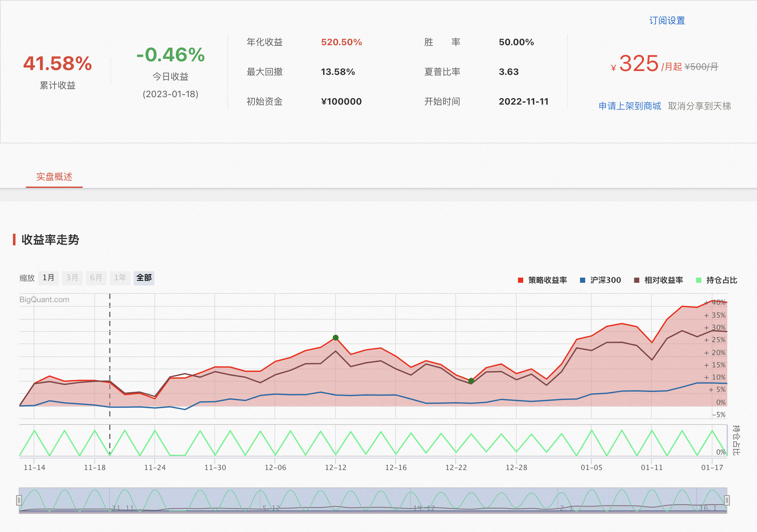Viewport: 757px width, 532px height.
Task: Click the 19. 12 label in the navigator
Action: point(424,508)
